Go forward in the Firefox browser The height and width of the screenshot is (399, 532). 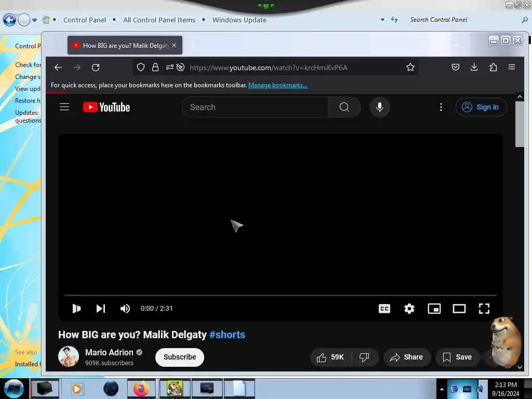coord(77,68)
